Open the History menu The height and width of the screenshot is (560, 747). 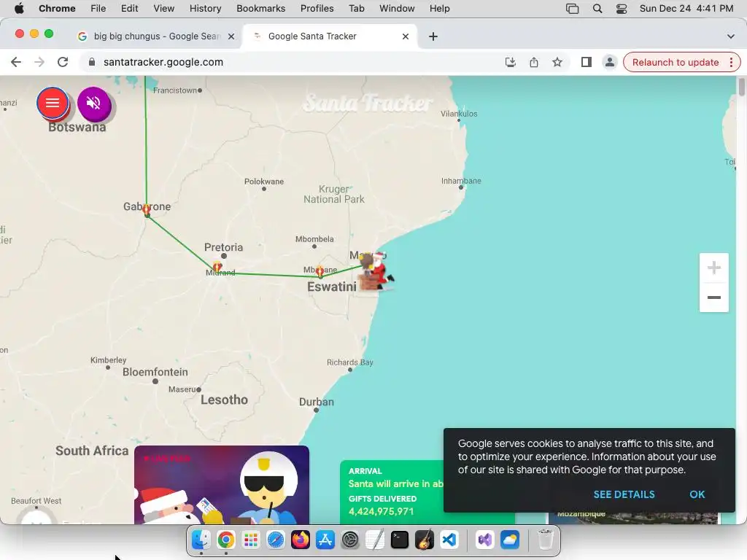(205, 9)
